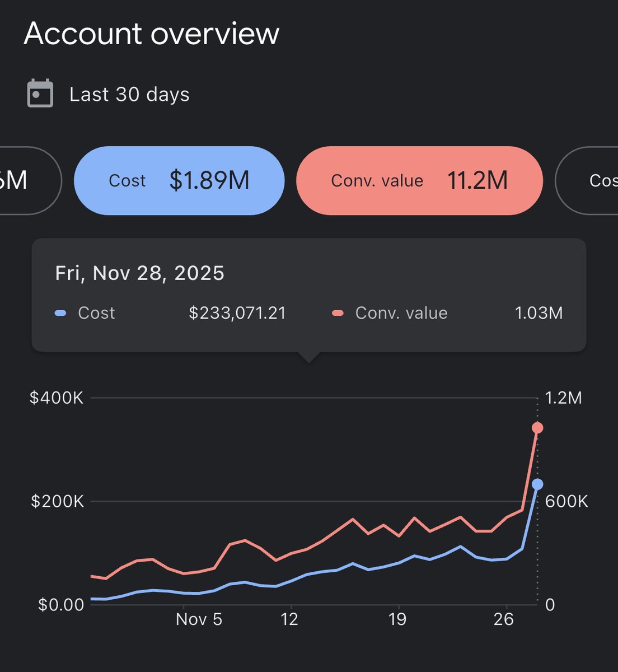Screen dimensions: 618x672
Task: Click the 26 date axis label
Action: [504, 619]
